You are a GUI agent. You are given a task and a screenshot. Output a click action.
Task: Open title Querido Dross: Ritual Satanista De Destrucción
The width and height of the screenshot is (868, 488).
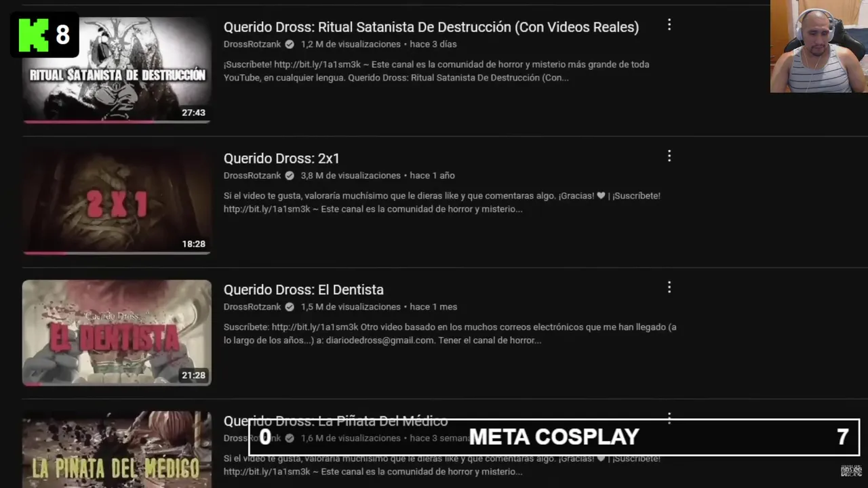click(431, 27)
